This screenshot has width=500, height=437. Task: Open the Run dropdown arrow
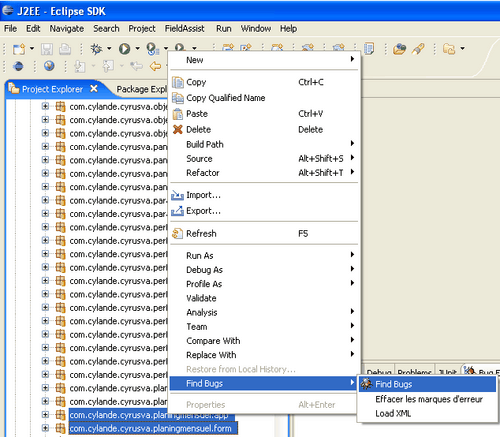click(x=137, y=48)
